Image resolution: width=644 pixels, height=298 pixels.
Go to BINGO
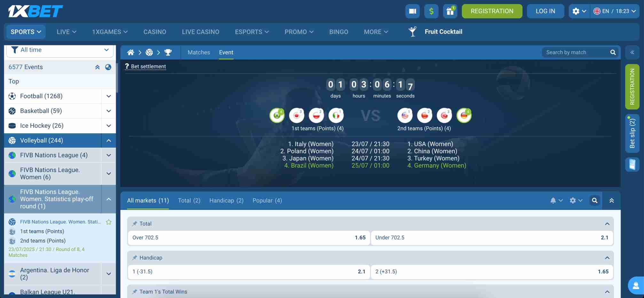point(339,32)
